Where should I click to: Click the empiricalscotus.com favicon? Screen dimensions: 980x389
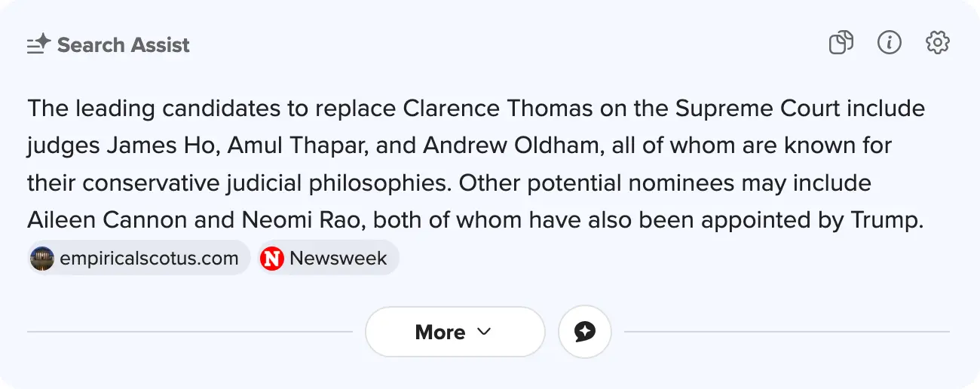click(42, 259)
